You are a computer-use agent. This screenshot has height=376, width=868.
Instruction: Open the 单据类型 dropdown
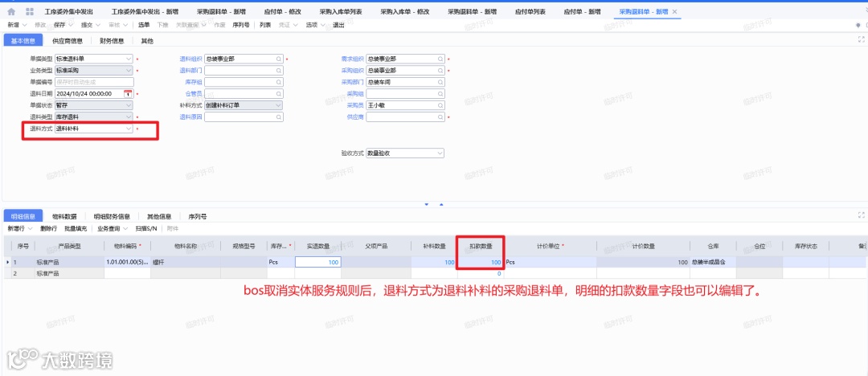coord(129,59)
